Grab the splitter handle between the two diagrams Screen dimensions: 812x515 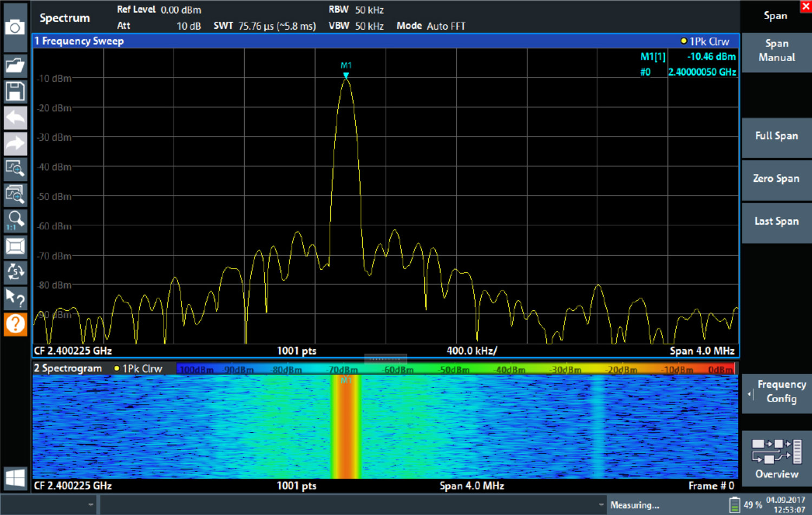point(386,359)
